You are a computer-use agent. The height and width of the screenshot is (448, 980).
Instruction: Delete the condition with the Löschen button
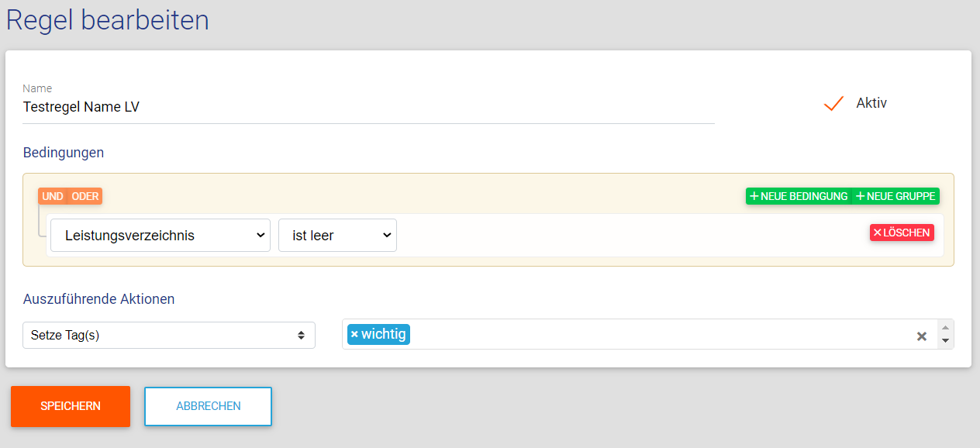[902, 233]
